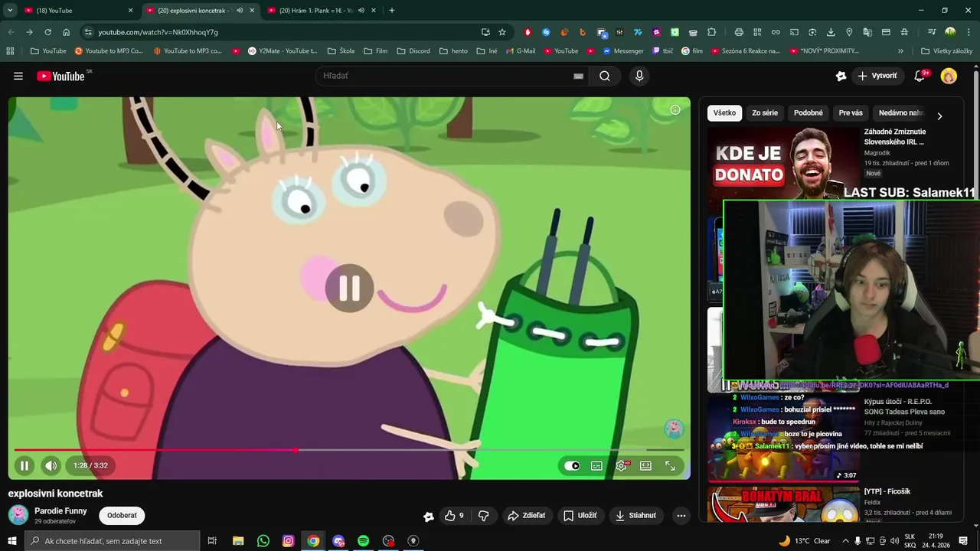Open Chrome downloads icon
Image resolution: width=980 pixels, height=551 pixels.
[831, 32]
